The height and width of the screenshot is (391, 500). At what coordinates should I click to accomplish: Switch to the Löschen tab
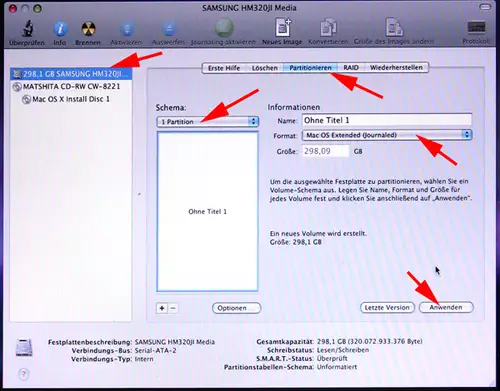(265, 68)
